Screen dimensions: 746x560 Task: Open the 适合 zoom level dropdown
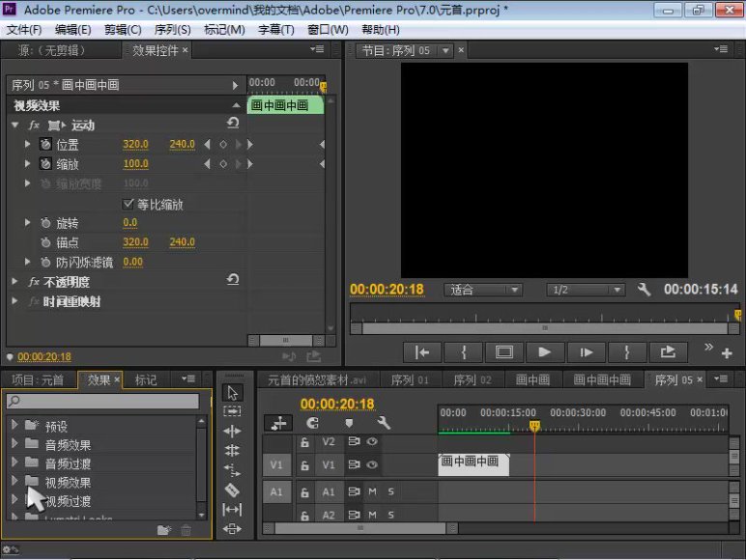[x=483, y=290]
